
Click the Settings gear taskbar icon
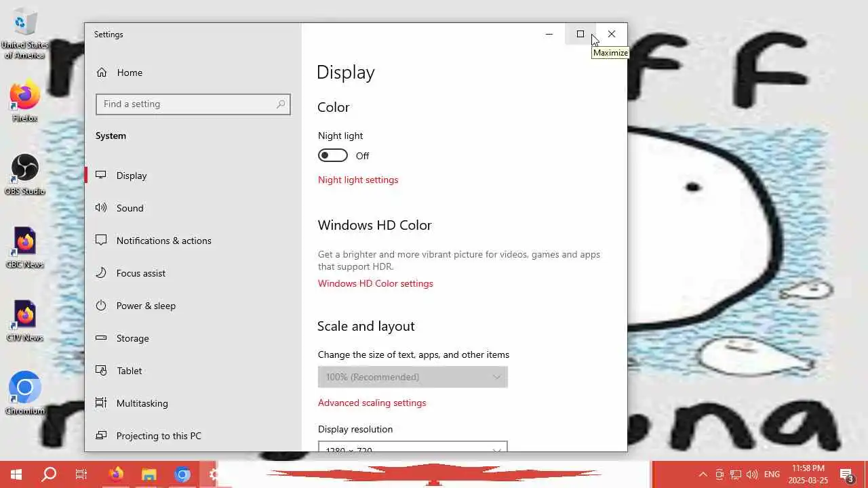(214, 474)
